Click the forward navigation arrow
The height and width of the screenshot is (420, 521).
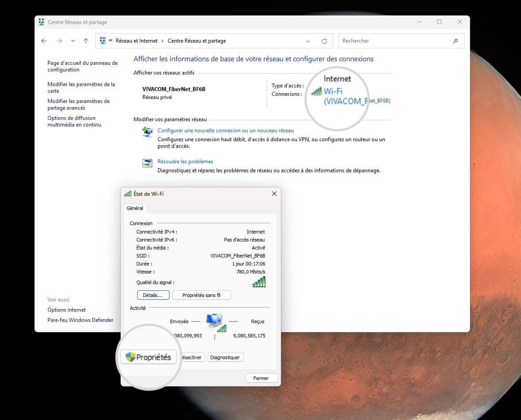[x=59, y=41]
